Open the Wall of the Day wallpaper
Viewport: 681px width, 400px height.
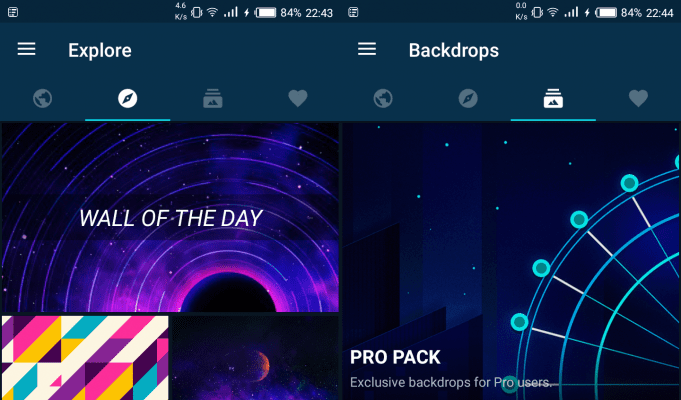[170, 218]
